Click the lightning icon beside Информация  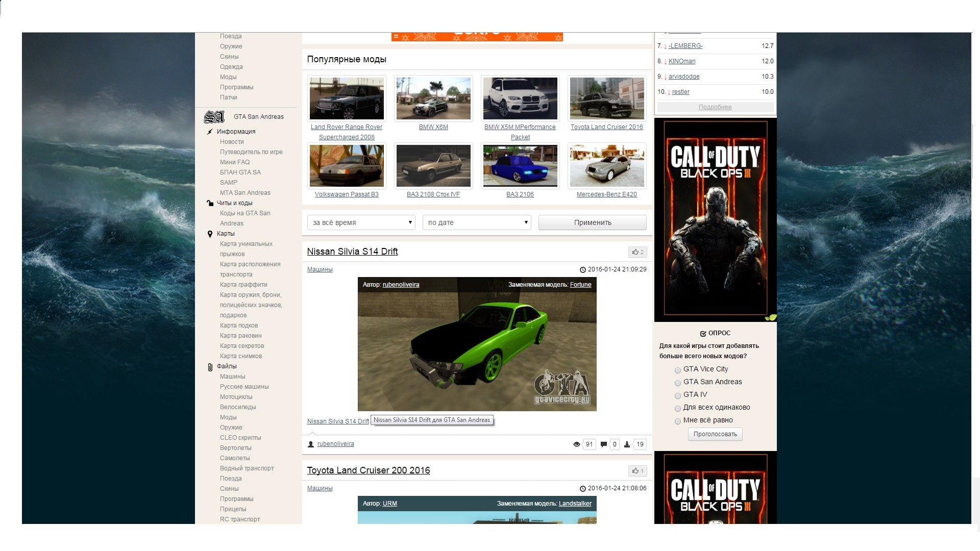click(x=210, y=132)
